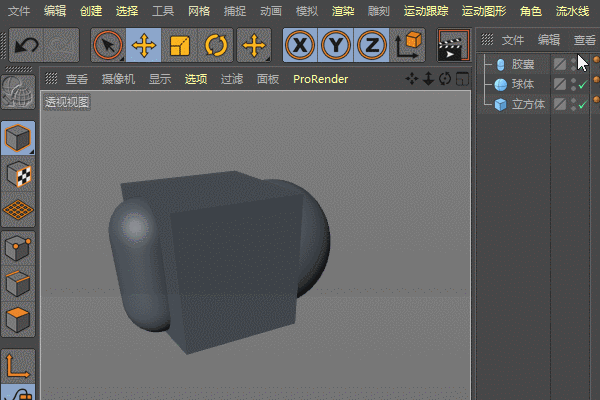Image resolution: width=600 pixels, height=400 pixels.
Task: Toggle the green checkmark for 球体
Action: (x=583, y=84)
